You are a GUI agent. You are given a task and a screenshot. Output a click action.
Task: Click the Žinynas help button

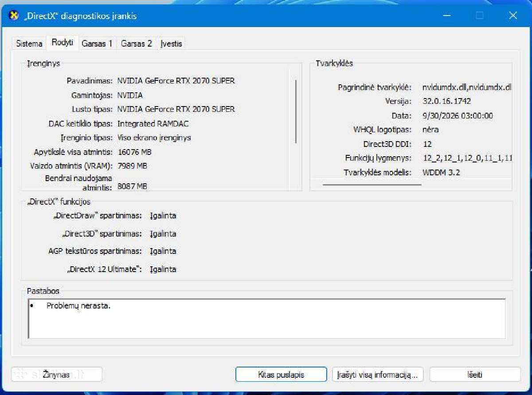(56, 375)
